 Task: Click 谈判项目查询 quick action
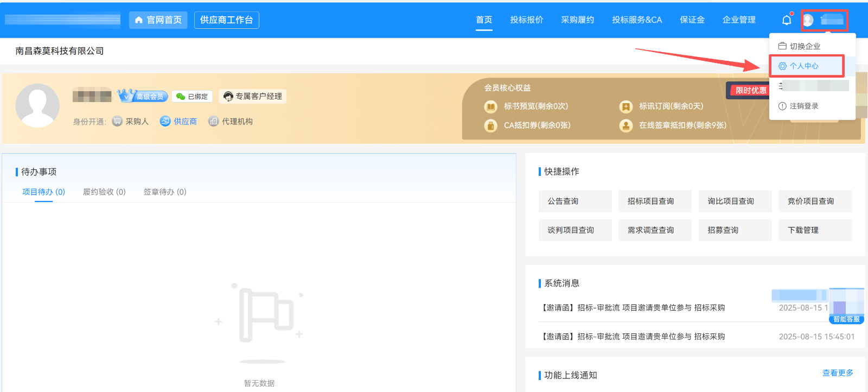click(x=575, y=230)
